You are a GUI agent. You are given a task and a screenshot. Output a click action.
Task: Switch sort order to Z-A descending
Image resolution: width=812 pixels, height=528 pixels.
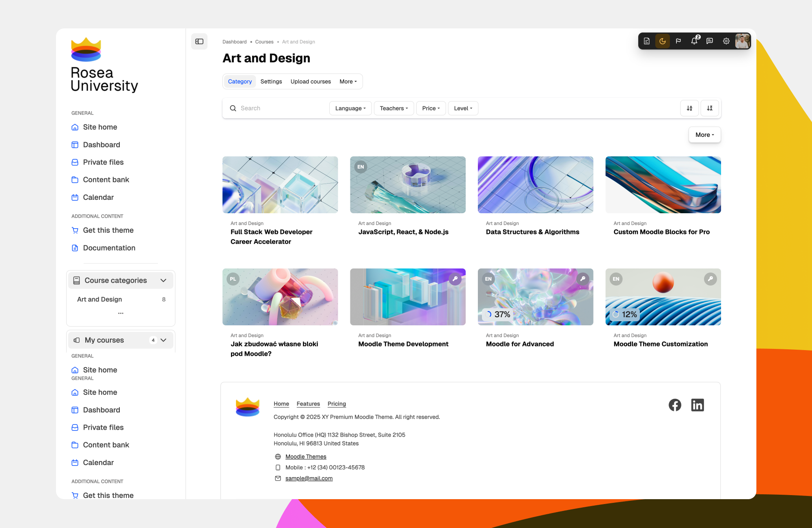pos(710,108)
